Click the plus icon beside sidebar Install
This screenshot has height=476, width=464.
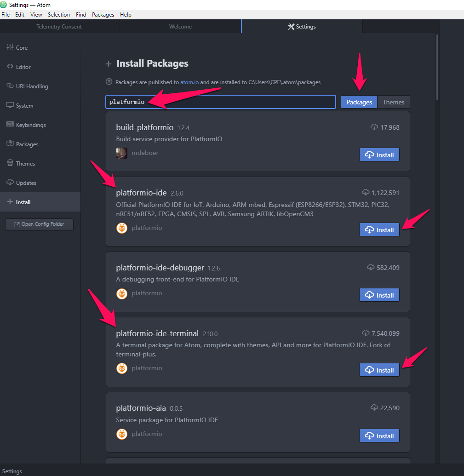[10, 202]
